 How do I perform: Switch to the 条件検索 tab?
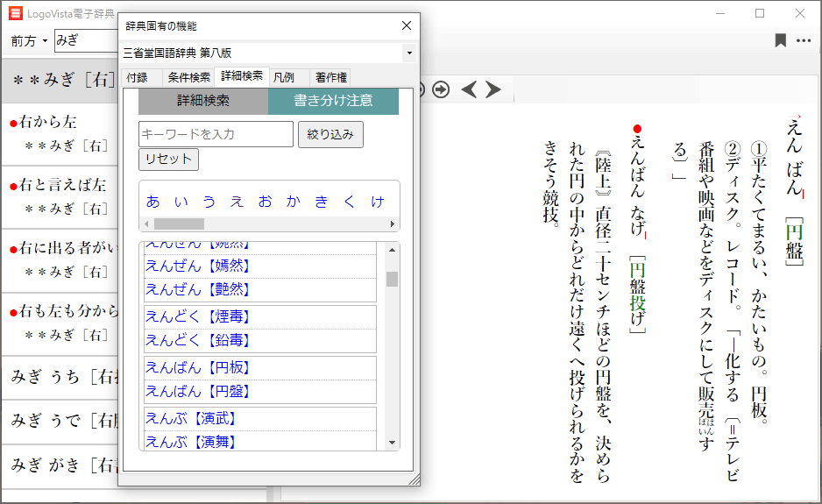pos(189,77)
